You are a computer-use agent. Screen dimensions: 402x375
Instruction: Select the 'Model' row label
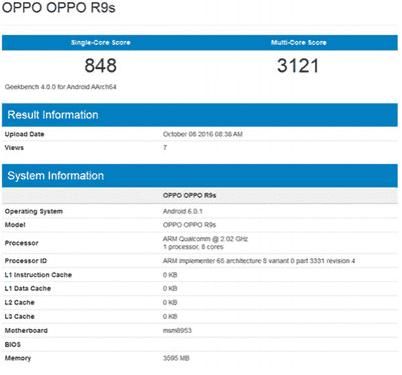pyautogui.click(x=15, y=225)
